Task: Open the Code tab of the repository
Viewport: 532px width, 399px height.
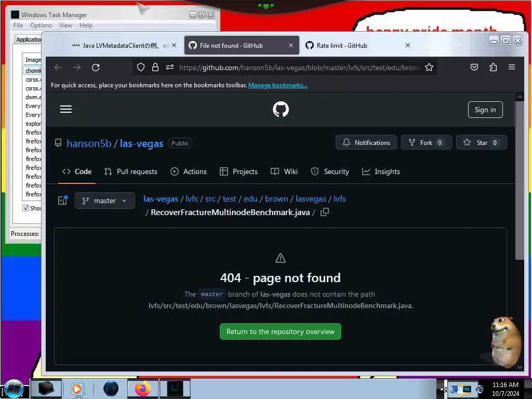Action: pyautogui.click(x=77, y=171)
